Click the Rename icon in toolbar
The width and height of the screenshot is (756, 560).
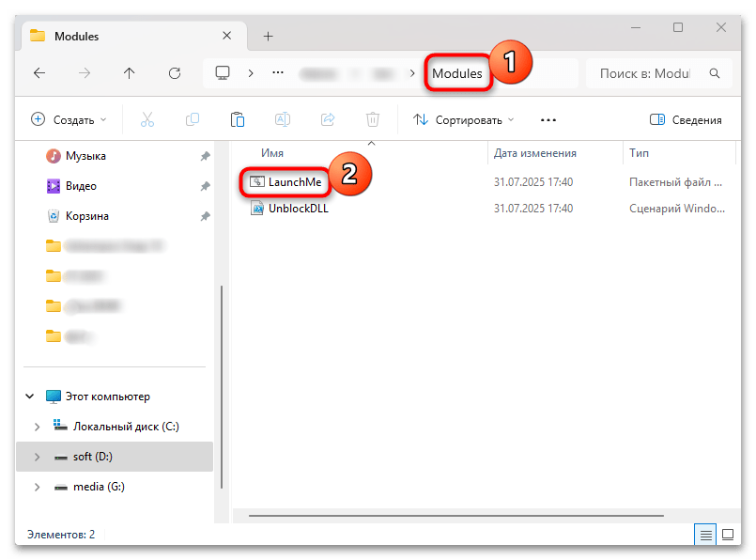[282, 119]
